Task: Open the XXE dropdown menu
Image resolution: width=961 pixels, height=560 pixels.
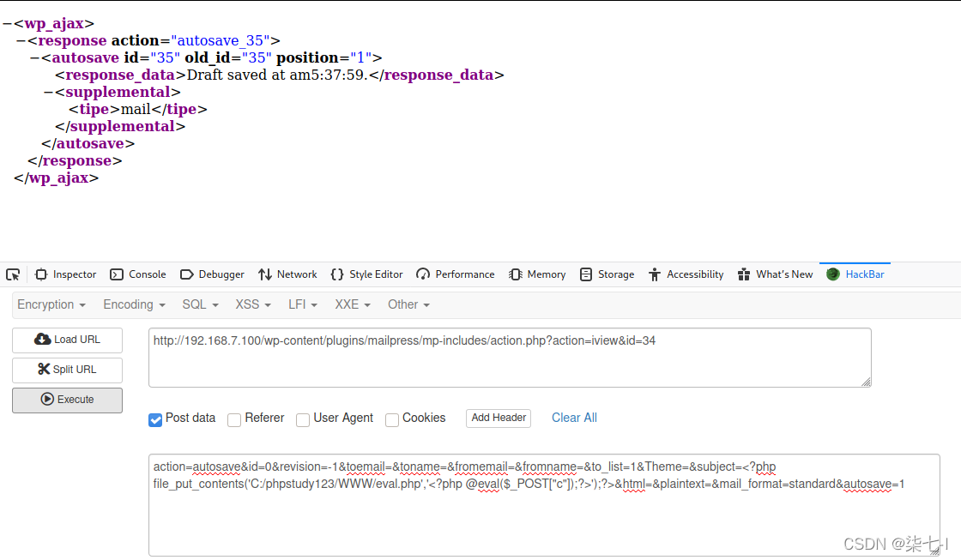Action: point(353,304)
